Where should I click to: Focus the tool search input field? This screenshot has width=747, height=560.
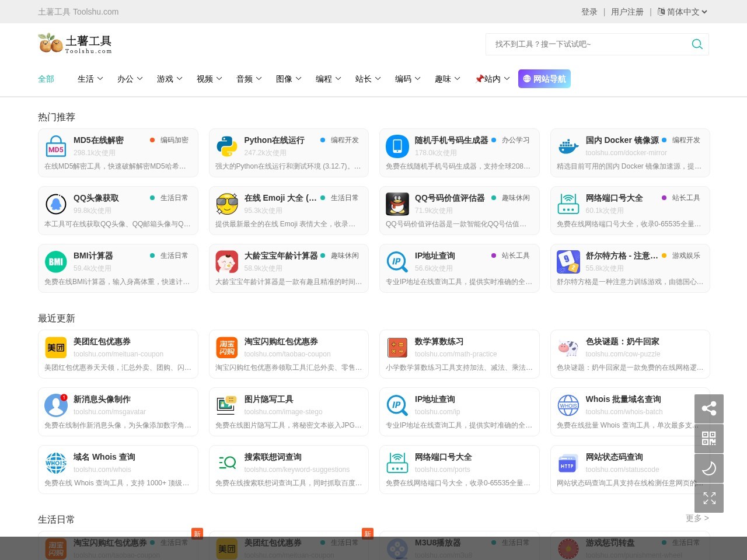589,44
